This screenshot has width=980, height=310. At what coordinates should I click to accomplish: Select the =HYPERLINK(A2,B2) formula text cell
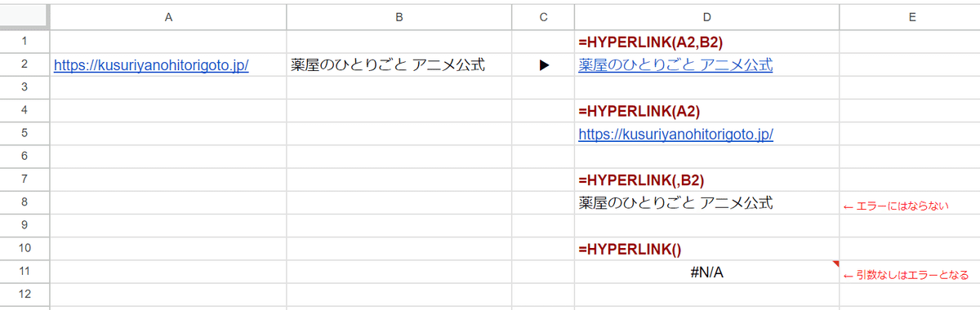[707, 42]
